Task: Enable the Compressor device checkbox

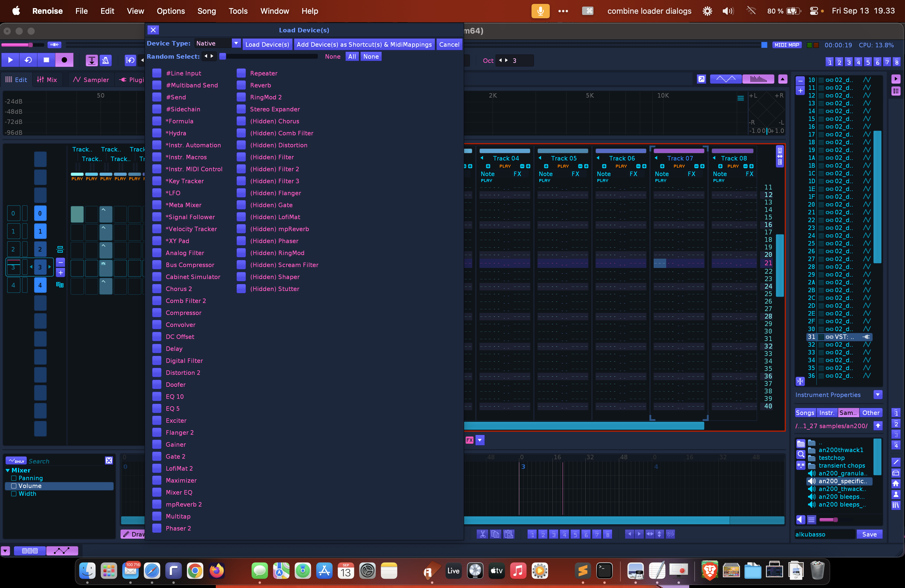Action: tap(157, 313)
